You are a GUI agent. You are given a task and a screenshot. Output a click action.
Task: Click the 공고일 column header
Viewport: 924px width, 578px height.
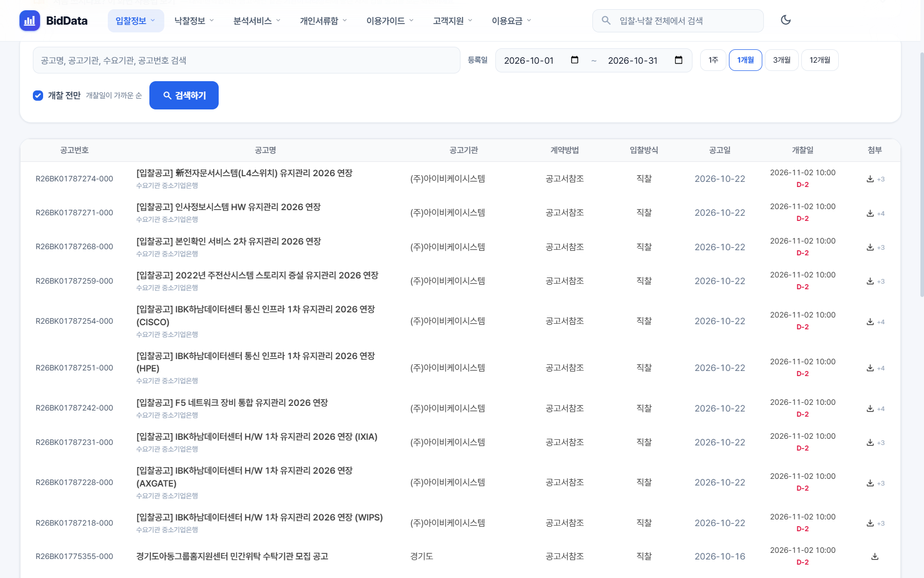(x=720, y=150)
